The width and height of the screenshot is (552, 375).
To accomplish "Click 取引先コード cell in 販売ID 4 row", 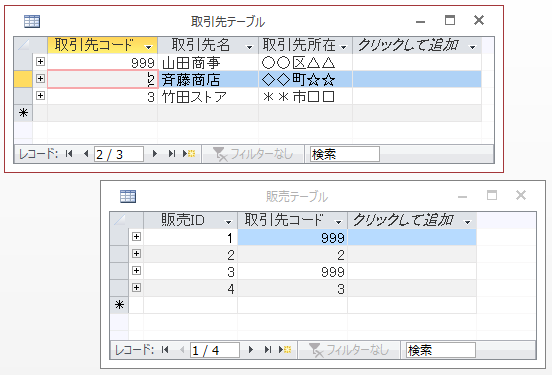I will 293,288.
